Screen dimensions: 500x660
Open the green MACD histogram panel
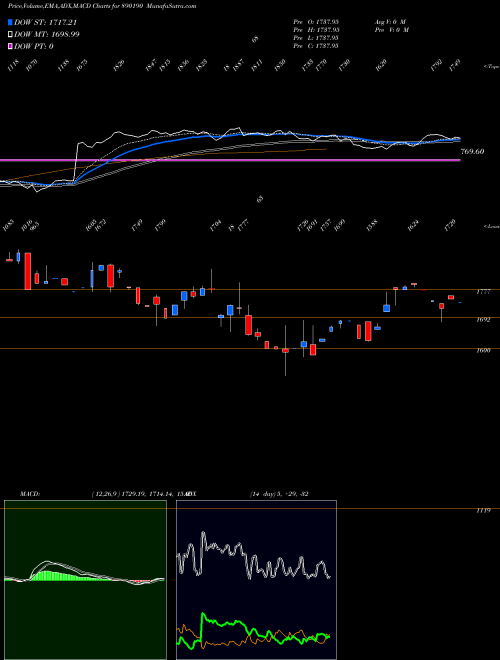coord(85,580)
